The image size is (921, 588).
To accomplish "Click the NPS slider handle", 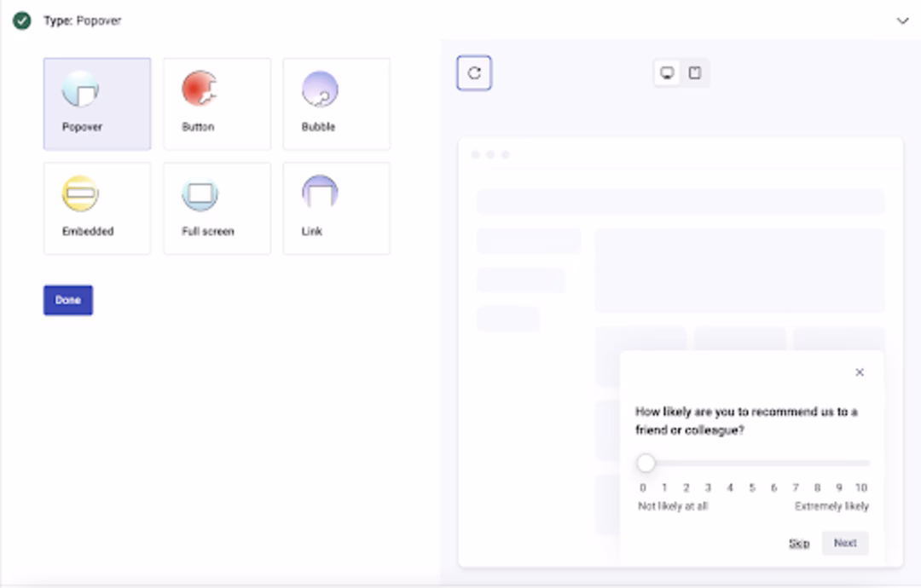I will 646,463.
